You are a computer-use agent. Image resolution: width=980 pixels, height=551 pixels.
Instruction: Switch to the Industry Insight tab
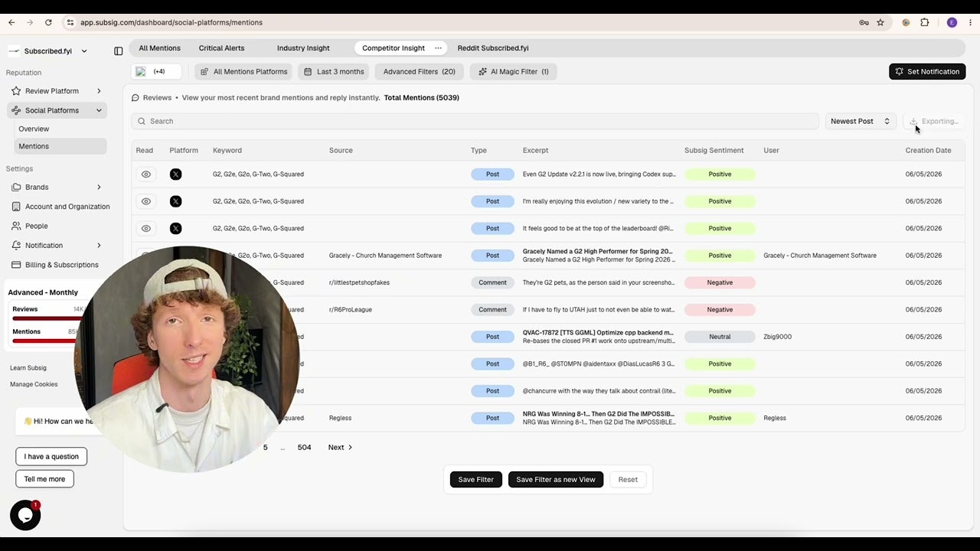(x=303, y=48)
